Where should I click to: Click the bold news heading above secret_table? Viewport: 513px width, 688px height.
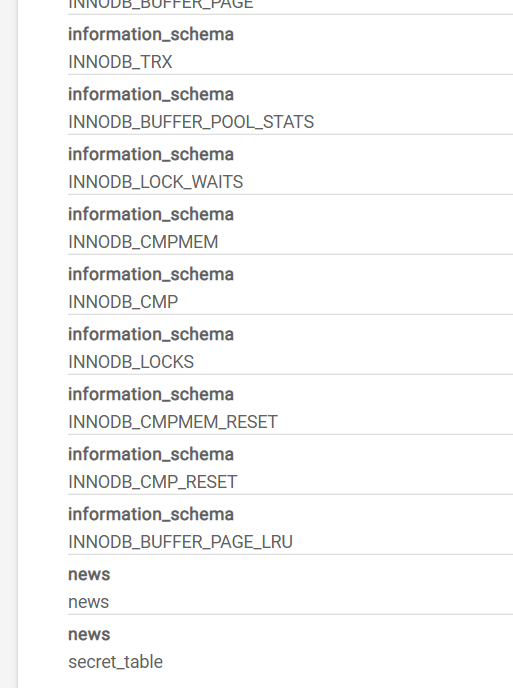89,634
